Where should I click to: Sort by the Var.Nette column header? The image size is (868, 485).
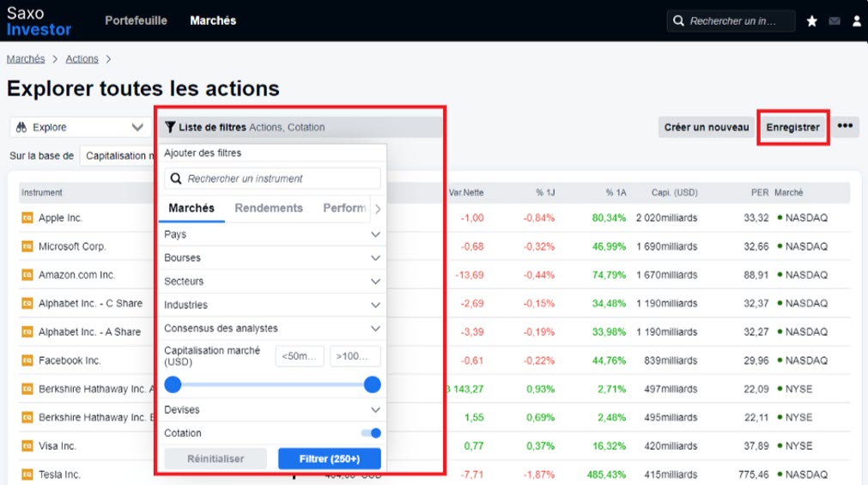tap(465, 192)
